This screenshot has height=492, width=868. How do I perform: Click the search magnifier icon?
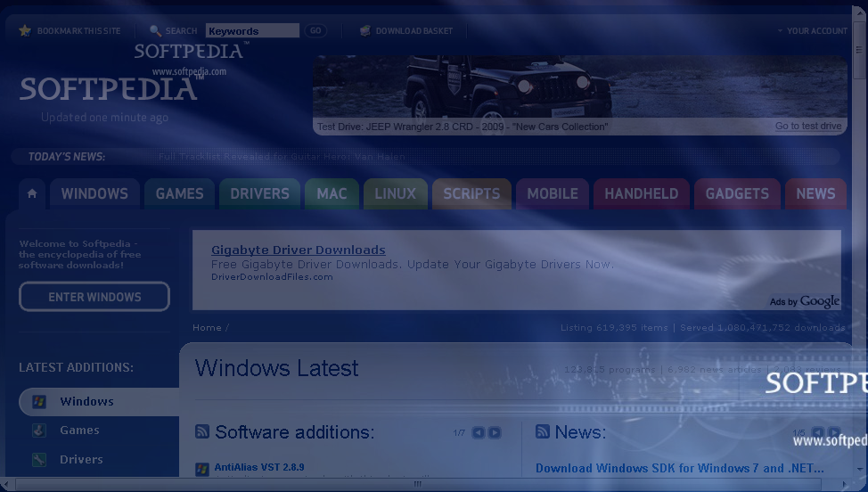(x=156, y=31)
